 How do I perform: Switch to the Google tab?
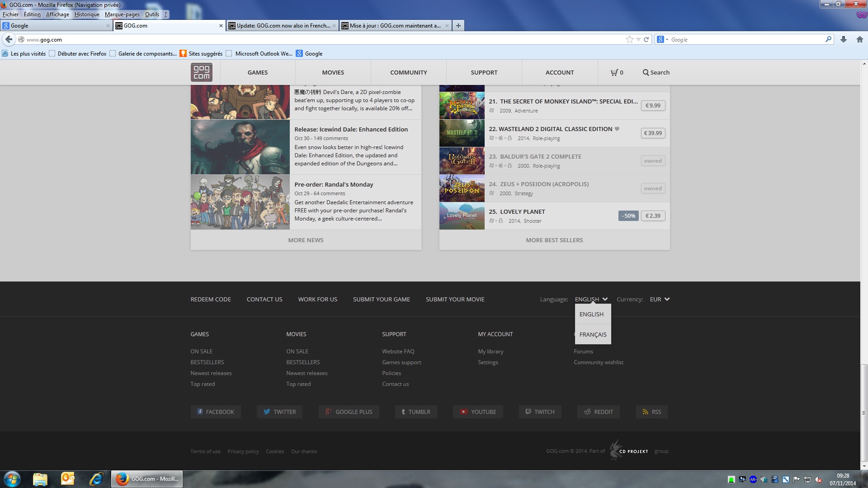pos(56,26)
